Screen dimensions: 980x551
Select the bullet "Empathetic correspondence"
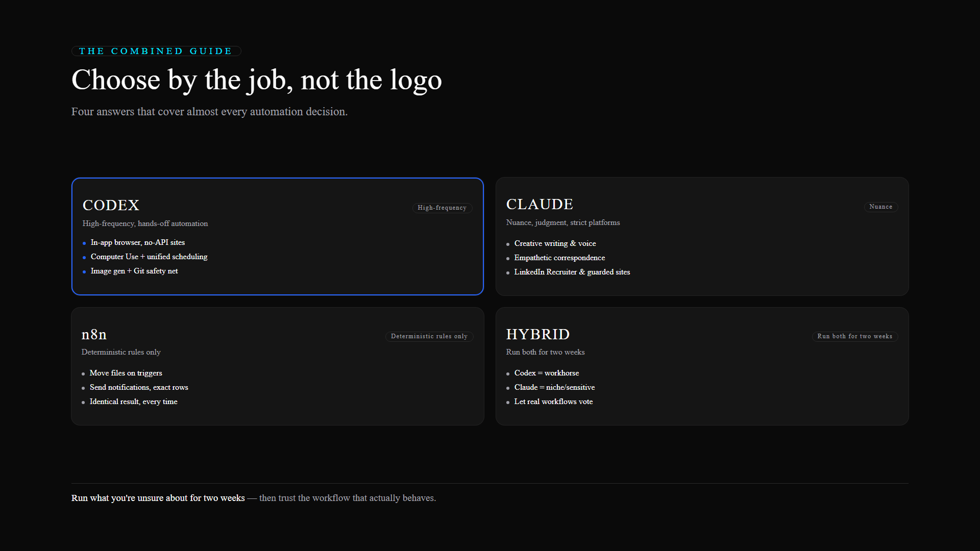(x=560, y=258)
